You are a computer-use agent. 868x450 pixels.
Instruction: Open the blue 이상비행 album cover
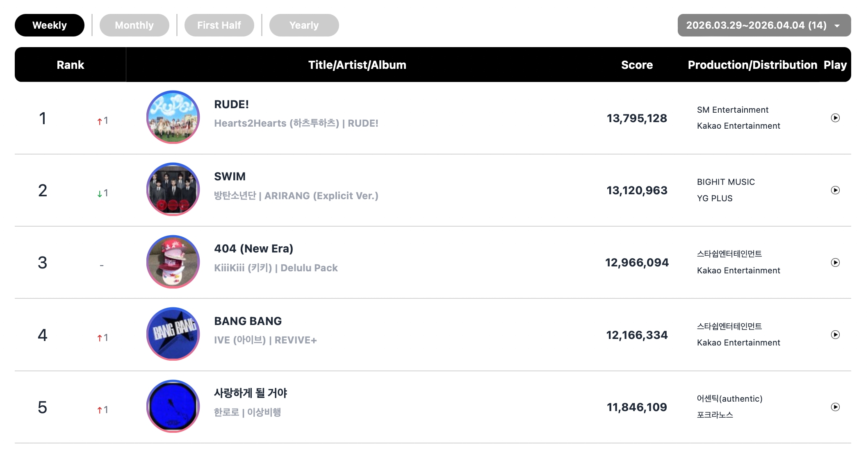tap(173, 406)
